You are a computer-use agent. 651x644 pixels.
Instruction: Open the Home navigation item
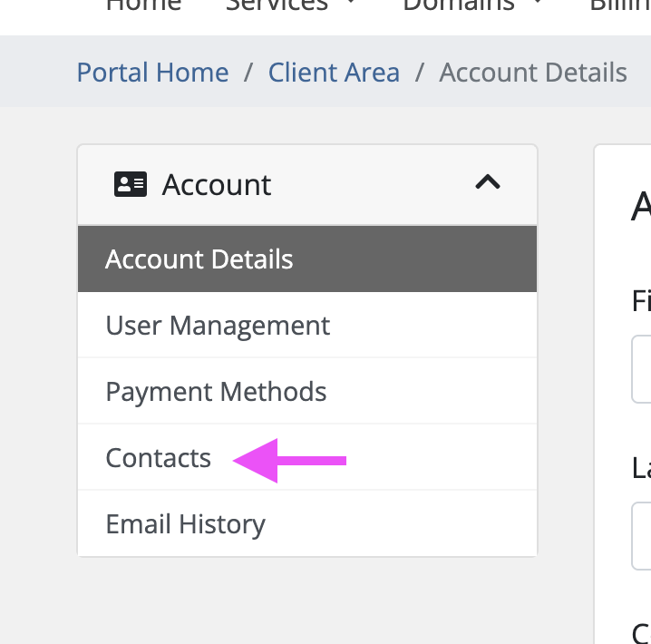pos(143,5)
